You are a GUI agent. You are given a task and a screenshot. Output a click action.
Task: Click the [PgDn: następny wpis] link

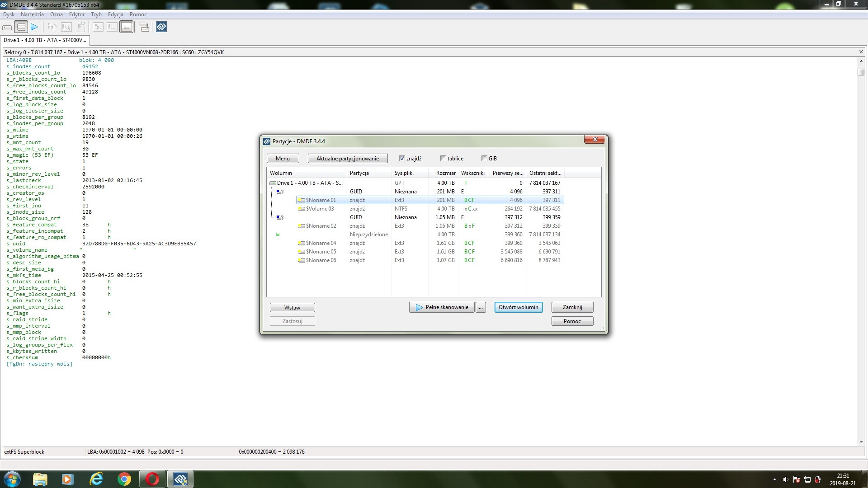(x=39, y=364)
